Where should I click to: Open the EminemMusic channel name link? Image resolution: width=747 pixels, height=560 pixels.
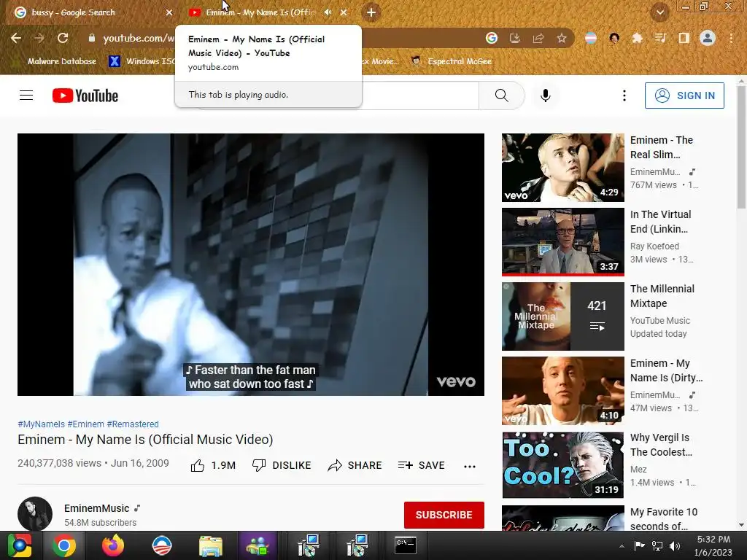coord(97,508)
